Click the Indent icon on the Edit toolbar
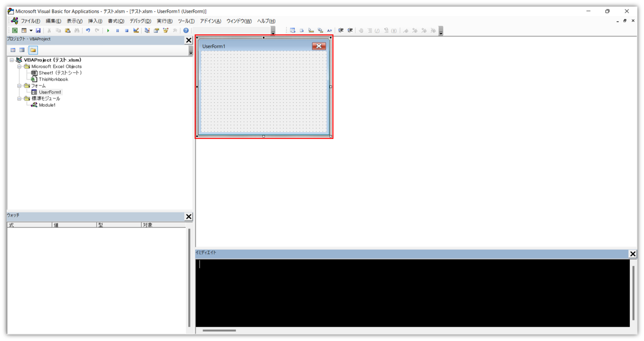Viewport: 644px width, 341px height. (342, 30)
